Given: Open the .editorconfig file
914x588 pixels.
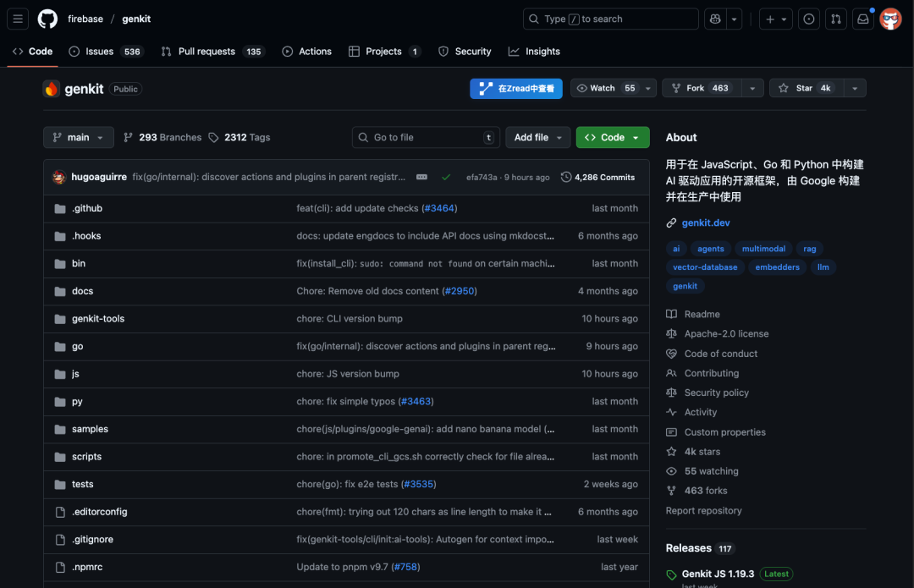Looking at the screenshot, I should (99, 512).
